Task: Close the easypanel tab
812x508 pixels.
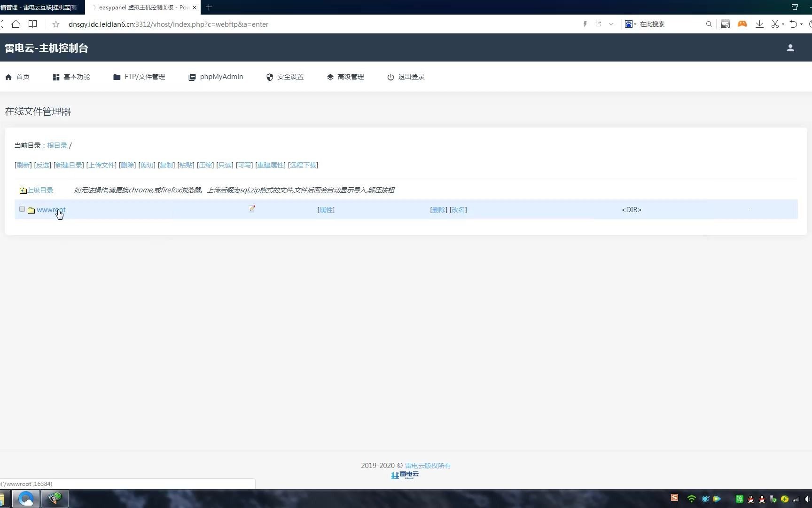Action: [x=194, y=8]
